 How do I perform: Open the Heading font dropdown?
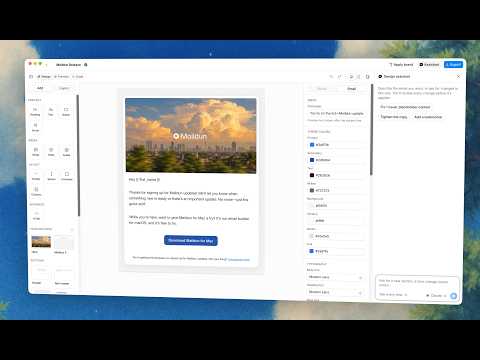(x=335, y=292)
